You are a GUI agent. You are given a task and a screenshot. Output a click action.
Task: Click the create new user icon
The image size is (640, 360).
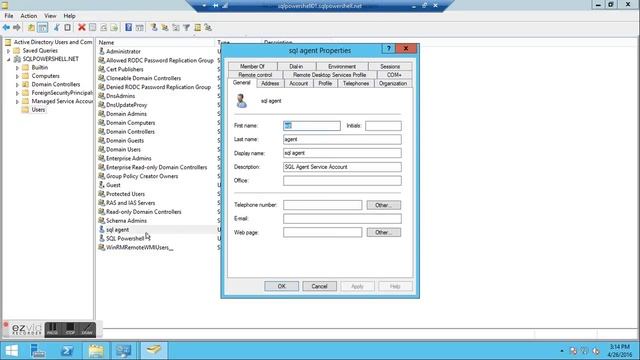pos(154,27)
